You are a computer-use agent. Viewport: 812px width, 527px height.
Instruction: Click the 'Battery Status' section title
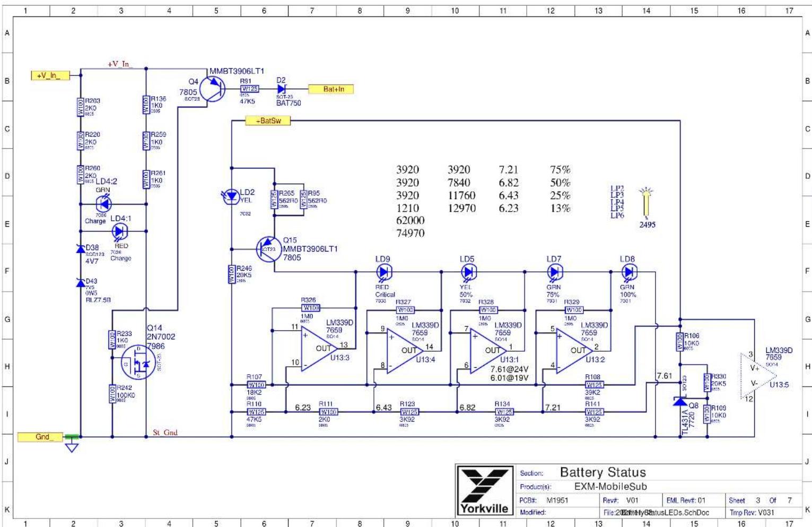603,472
